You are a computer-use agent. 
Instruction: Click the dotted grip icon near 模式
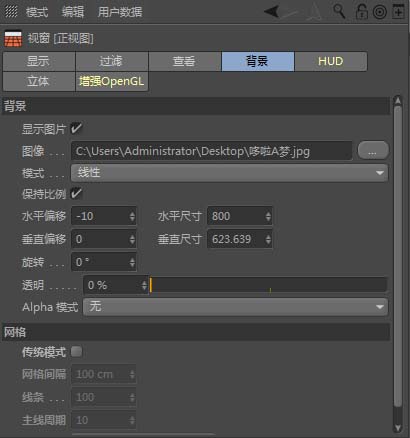tap(11, 11)
